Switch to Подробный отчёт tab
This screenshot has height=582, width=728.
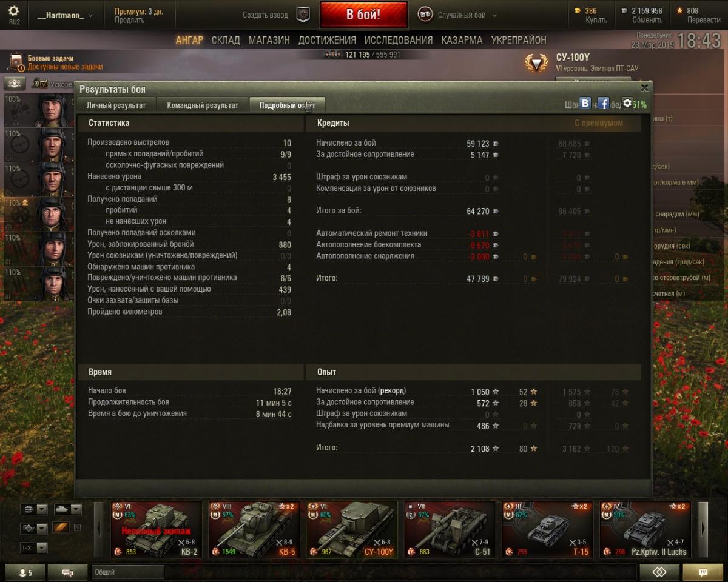pyautogui.click(x=288, y=105)
